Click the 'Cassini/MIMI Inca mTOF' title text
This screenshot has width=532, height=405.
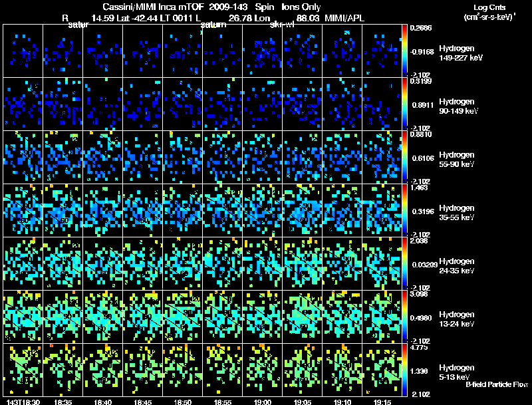pyautogui.click(x=153, y=7)
